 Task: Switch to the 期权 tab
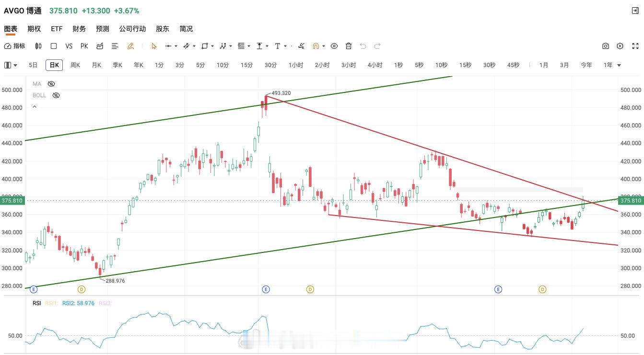(x=34, y=29)
